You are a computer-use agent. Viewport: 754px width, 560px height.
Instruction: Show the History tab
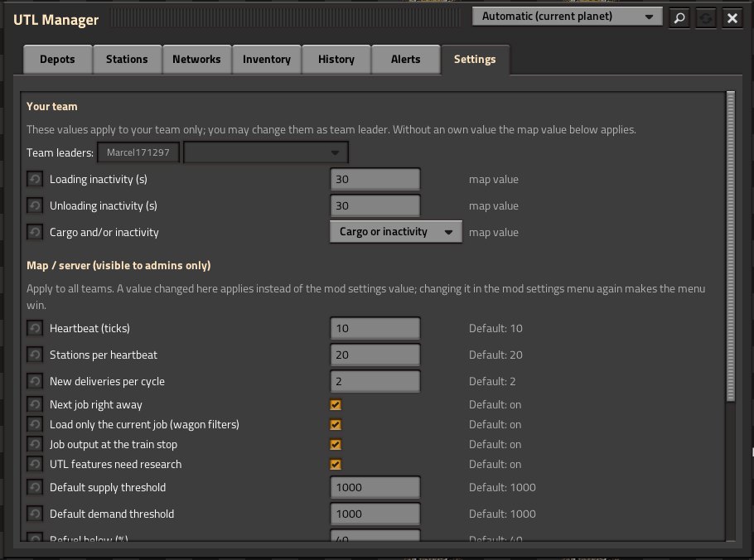pyautogui.click(x=336, y=59)
